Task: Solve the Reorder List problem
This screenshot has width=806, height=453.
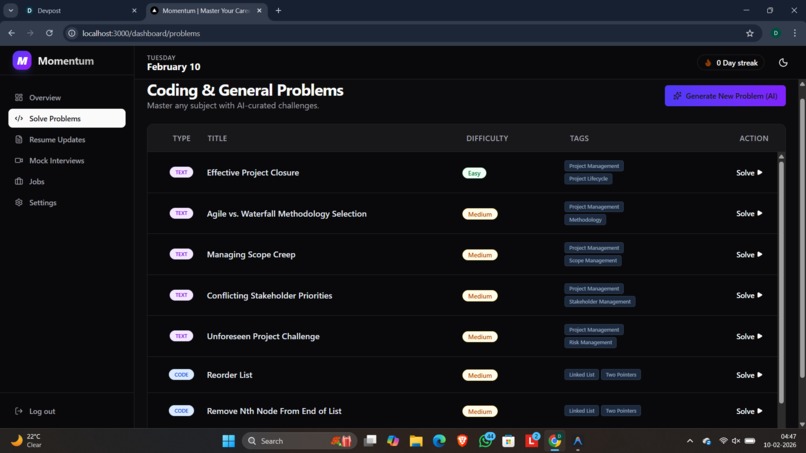Action: tap(749, 375)
